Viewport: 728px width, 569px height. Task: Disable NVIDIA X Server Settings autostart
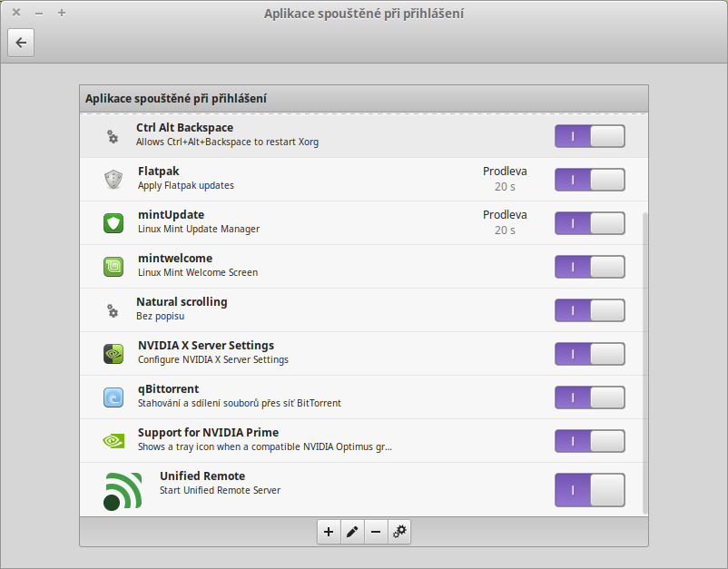point(590,354)
